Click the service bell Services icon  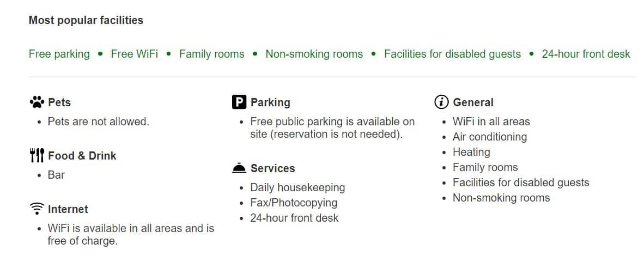pyautogui.click(x=239, y=168)
